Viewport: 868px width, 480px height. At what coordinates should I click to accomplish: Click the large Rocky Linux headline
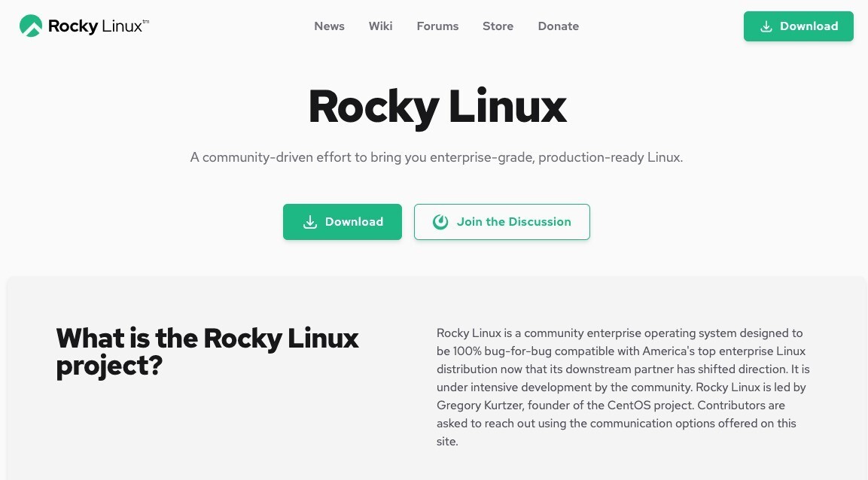(x=437, y=107)
